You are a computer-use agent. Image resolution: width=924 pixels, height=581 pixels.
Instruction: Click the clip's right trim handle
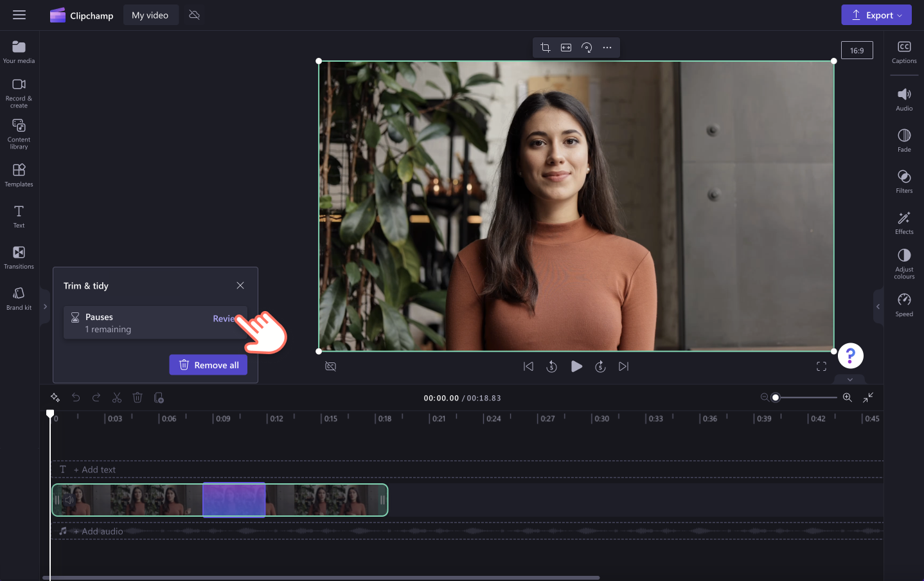coord(382,500)
